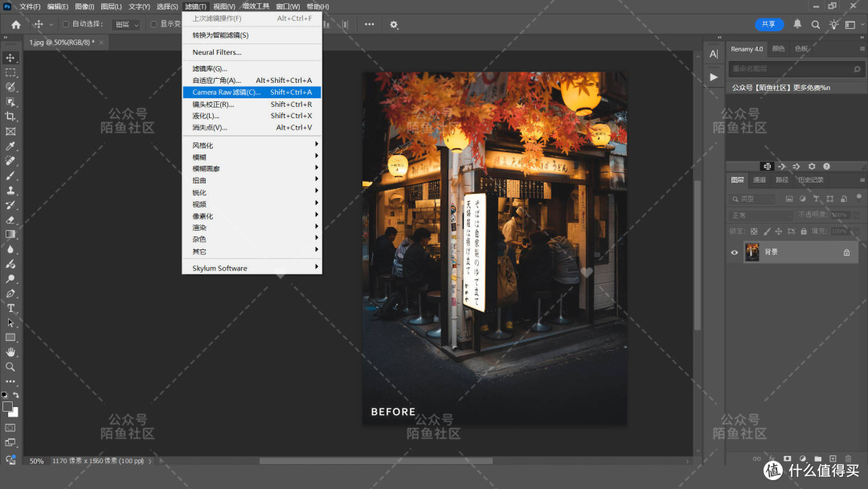Open the Discover lightbulb icon
This screenshot has width=868, height=489.
click(833, 24)
